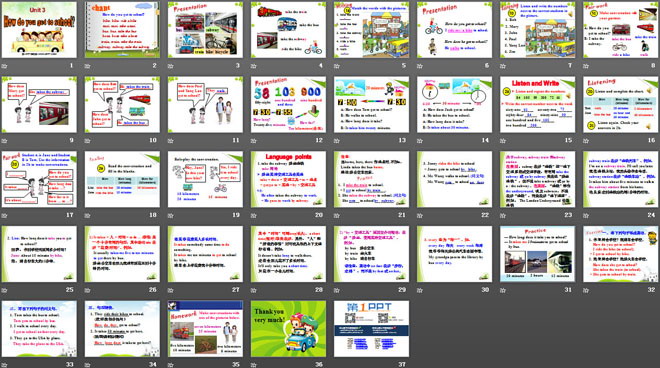Click the animation star icon under slide 19

(x=170, y=216)
